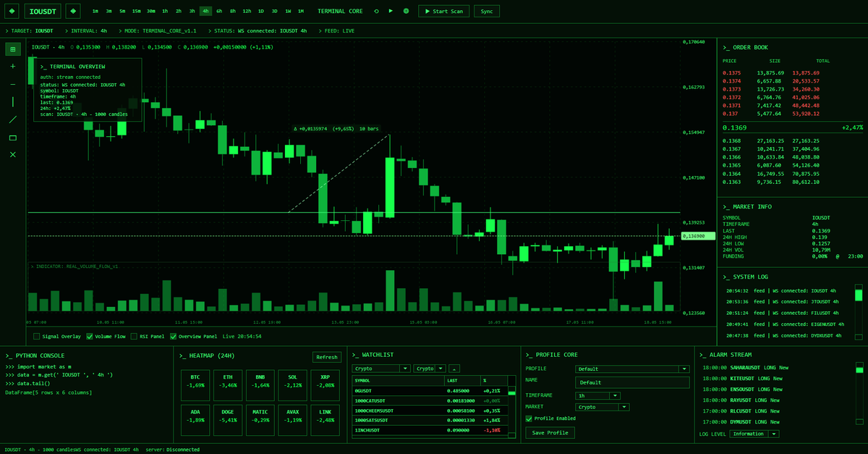Open the TIMEFRAME dropdown set to 1h
The image size is (868, 454).
597,396
